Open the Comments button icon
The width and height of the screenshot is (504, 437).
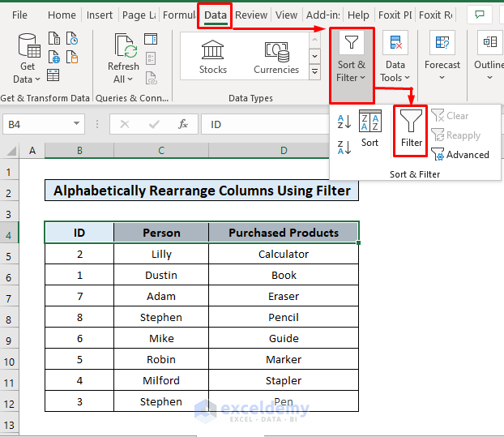(x=480, y=15)
